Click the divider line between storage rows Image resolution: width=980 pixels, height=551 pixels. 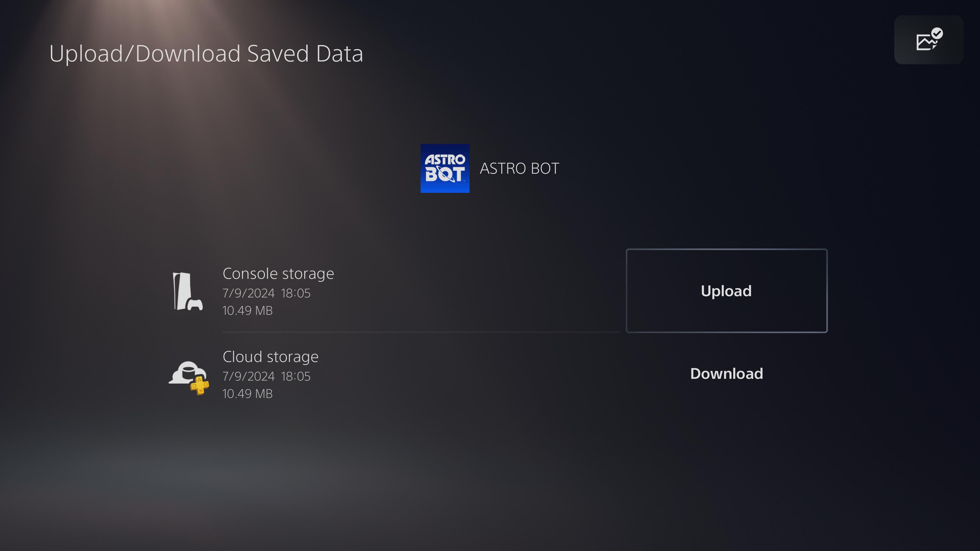422,332
